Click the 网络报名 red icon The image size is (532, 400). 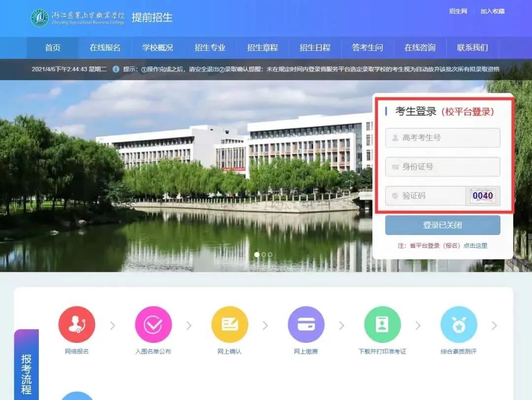click(76, 325)
